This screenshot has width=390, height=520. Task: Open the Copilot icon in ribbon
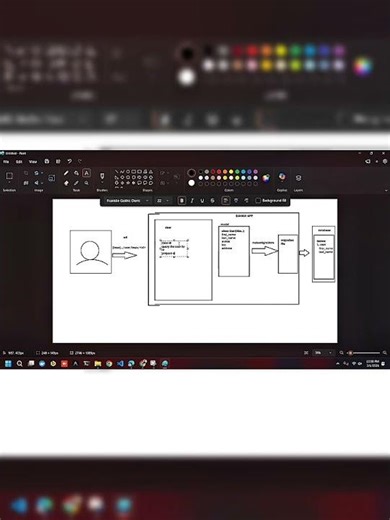(x=282, y=177)
